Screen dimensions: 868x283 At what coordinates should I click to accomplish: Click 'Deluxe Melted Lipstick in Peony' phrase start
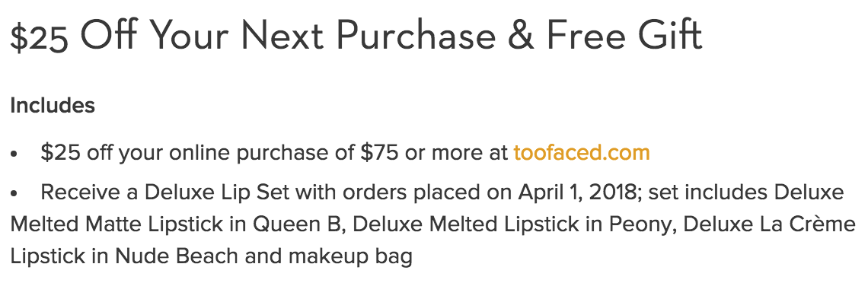click(512, 224)
